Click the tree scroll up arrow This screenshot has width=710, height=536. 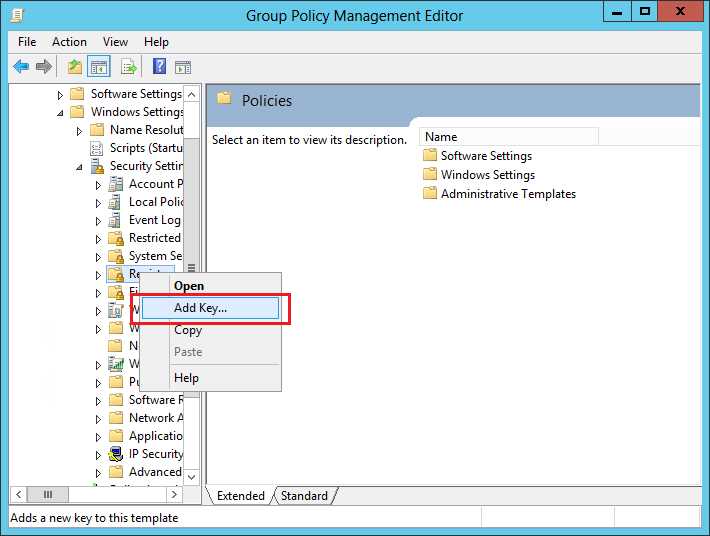(192, 94)
